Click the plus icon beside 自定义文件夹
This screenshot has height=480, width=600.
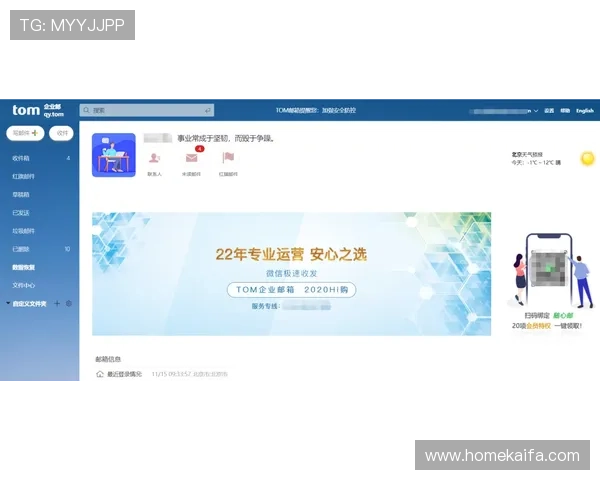(57, 304)
